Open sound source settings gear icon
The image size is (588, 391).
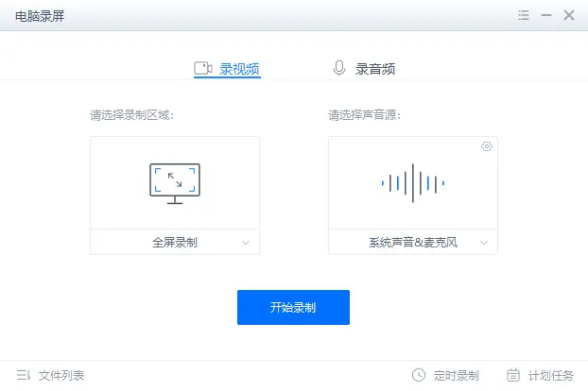point(487,146)
